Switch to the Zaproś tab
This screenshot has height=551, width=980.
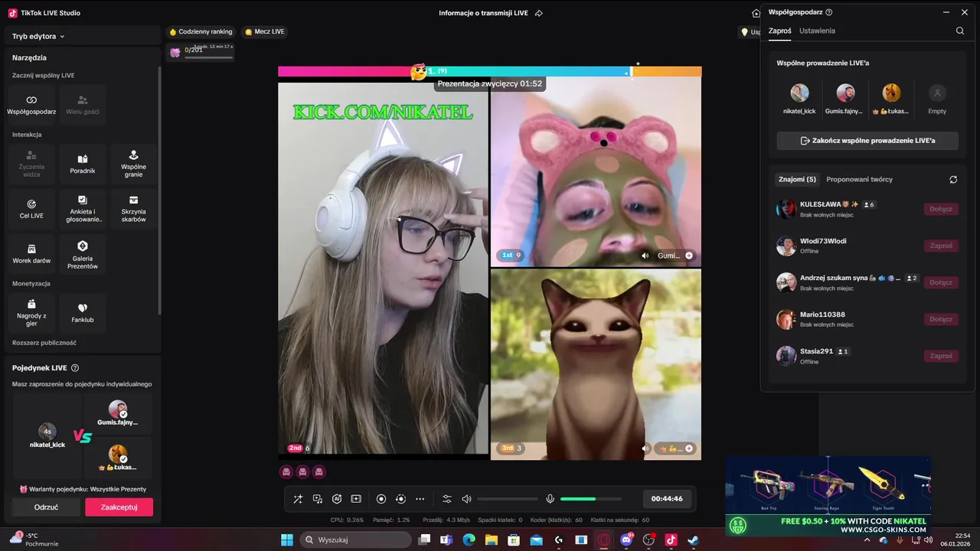(779, 31)
